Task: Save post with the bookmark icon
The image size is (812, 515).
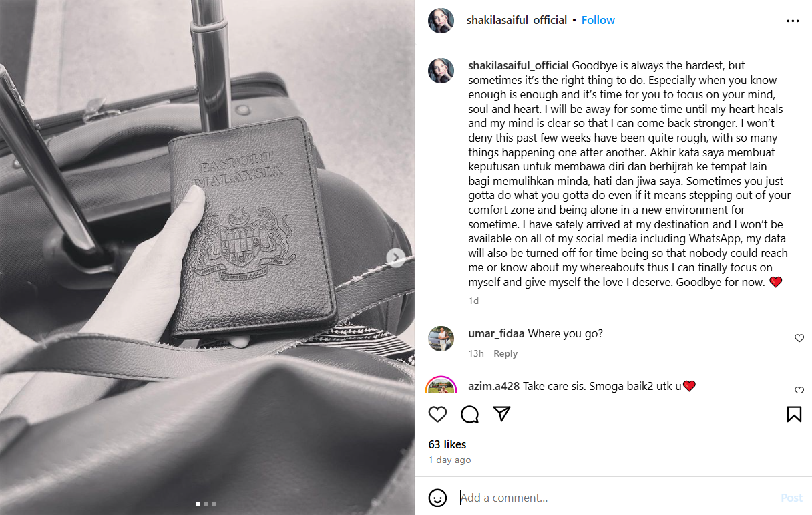Action: 794,414
